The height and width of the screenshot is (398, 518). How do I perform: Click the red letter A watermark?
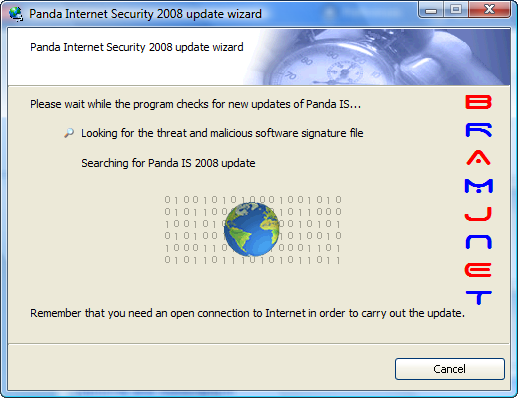click(x=479, y=158)
